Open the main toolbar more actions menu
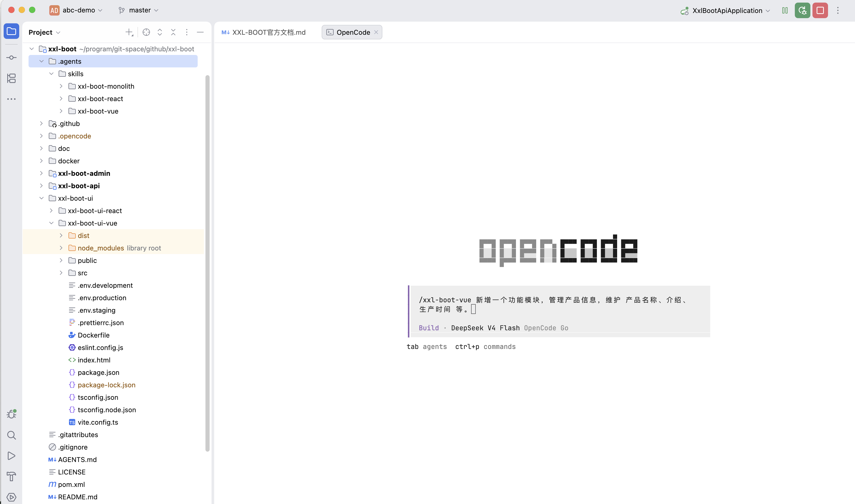 coord(838,11)
